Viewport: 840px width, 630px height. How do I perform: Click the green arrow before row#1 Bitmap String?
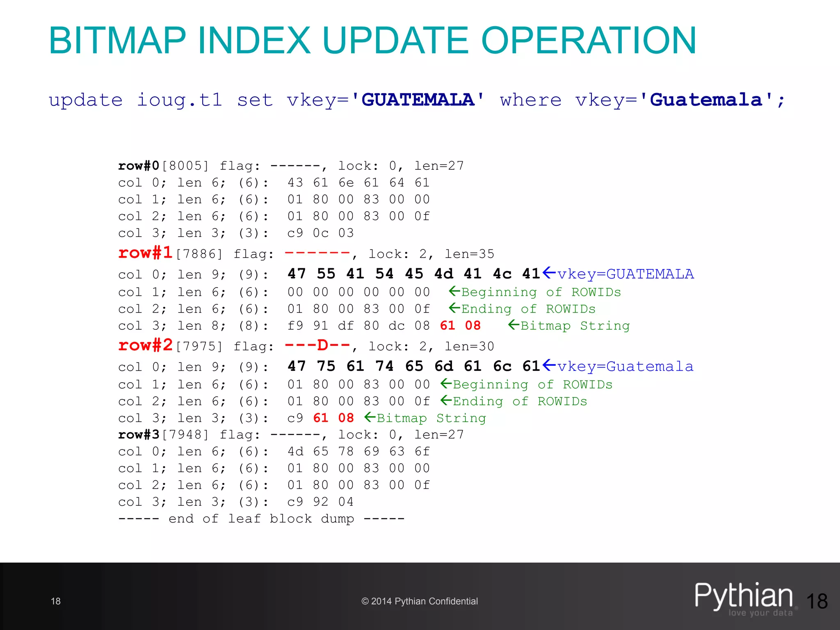point(514,325)
